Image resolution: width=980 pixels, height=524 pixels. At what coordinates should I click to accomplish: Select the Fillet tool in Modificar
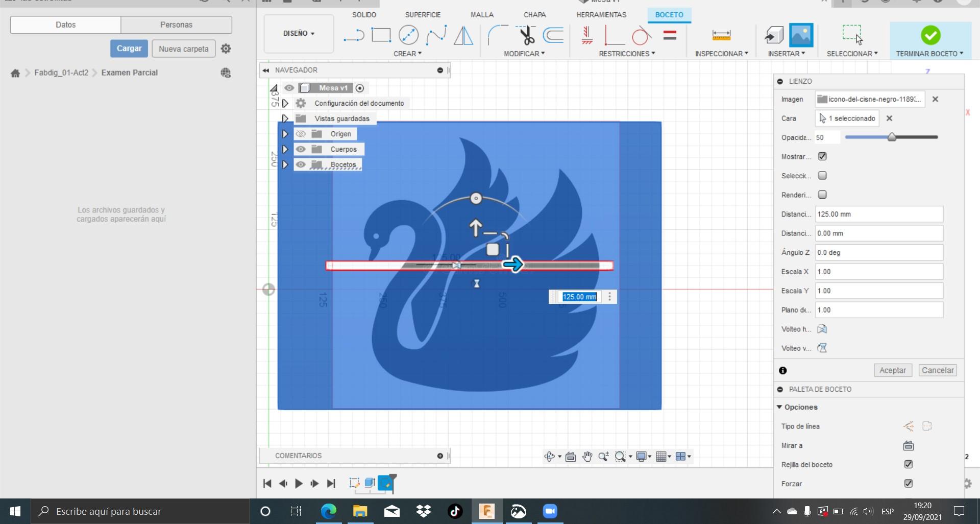[498, 35]
